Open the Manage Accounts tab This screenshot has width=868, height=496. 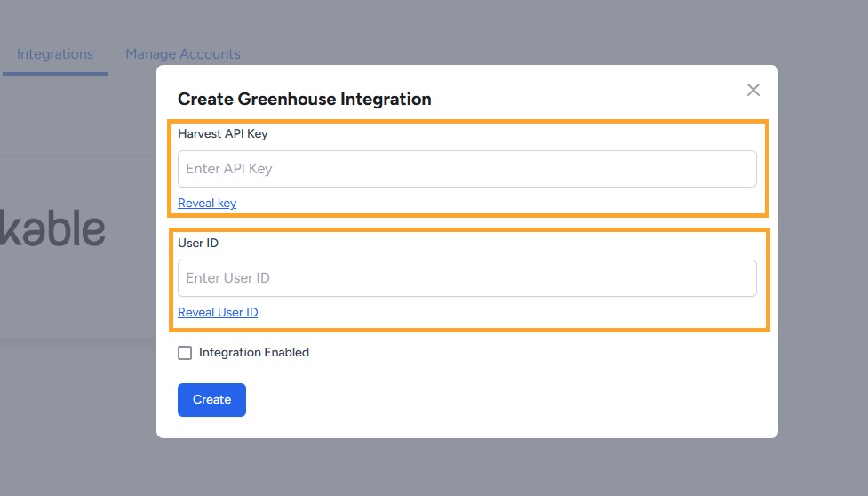183,54
